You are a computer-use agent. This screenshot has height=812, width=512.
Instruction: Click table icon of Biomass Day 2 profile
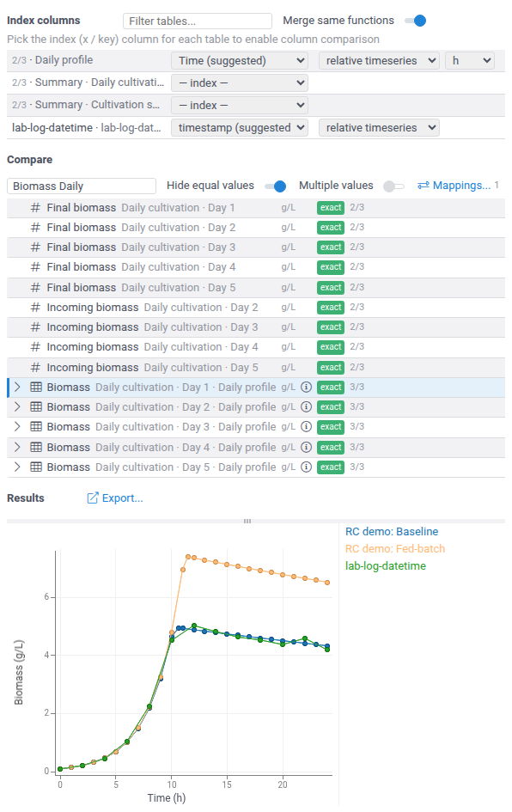pyautogui.click(x=36, y=406)
